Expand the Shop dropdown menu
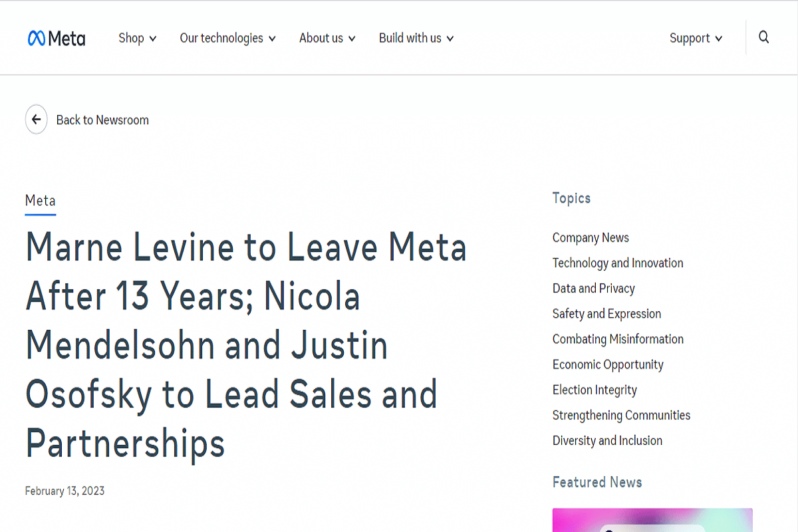 pyautogui.click(x=138, y=39)
